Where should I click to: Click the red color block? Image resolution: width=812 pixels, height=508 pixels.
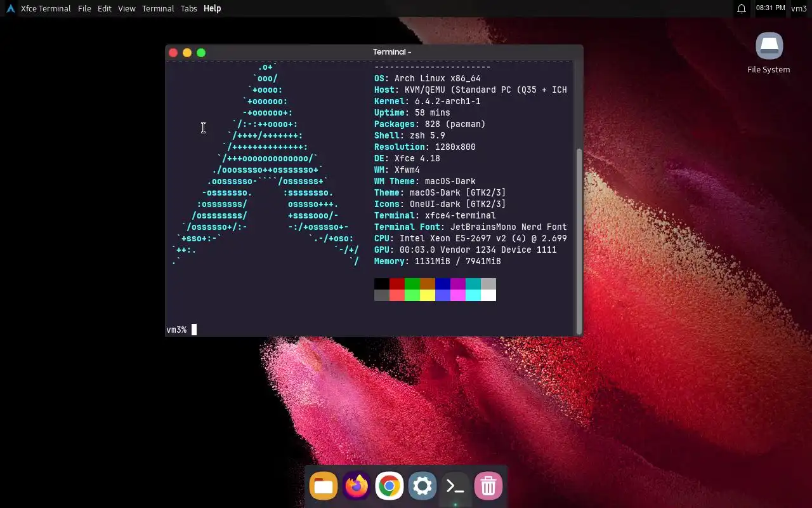click(397, 284)
